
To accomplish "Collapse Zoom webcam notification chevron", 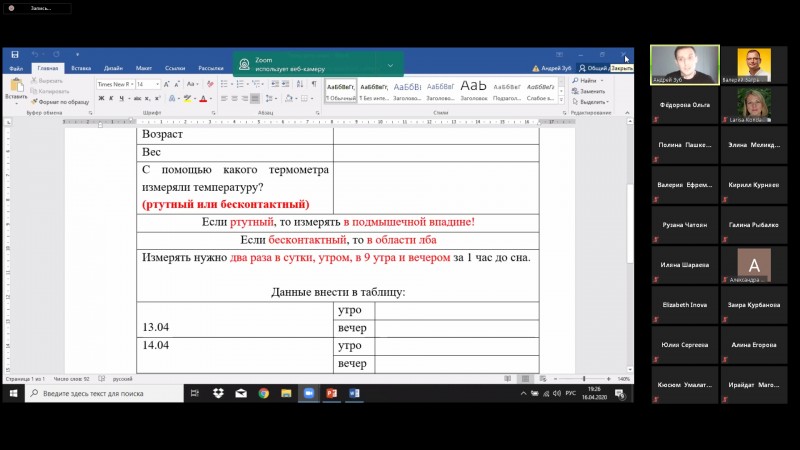I will pos(390,65).
